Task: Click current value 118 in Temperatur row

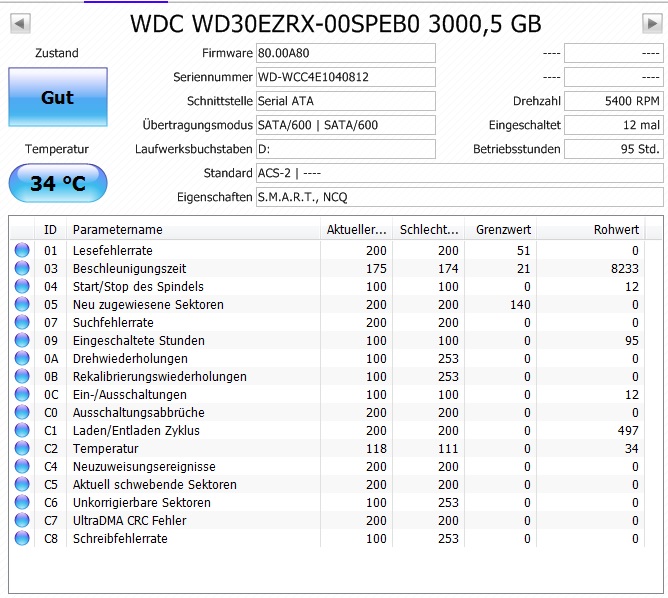Action: tap(376, 448)
